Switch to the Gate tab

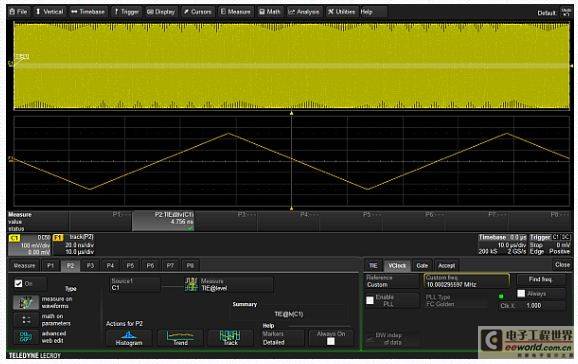coord(422,266)
